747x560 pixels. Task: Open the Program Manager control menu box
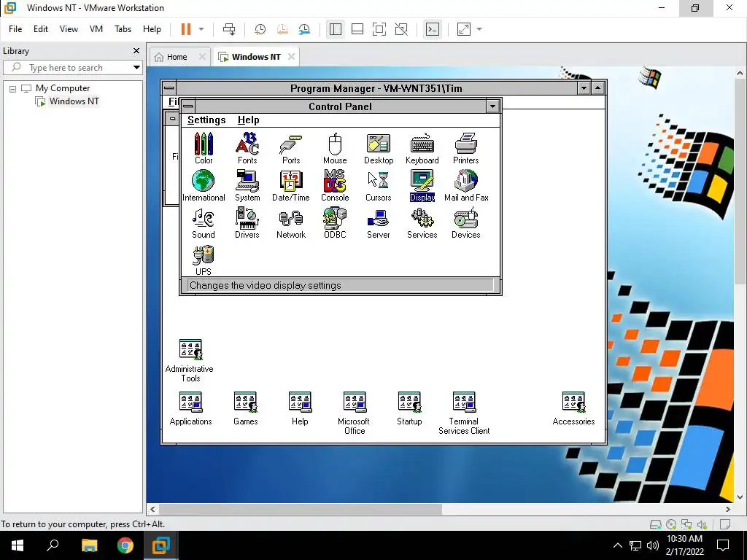point(169,88)
